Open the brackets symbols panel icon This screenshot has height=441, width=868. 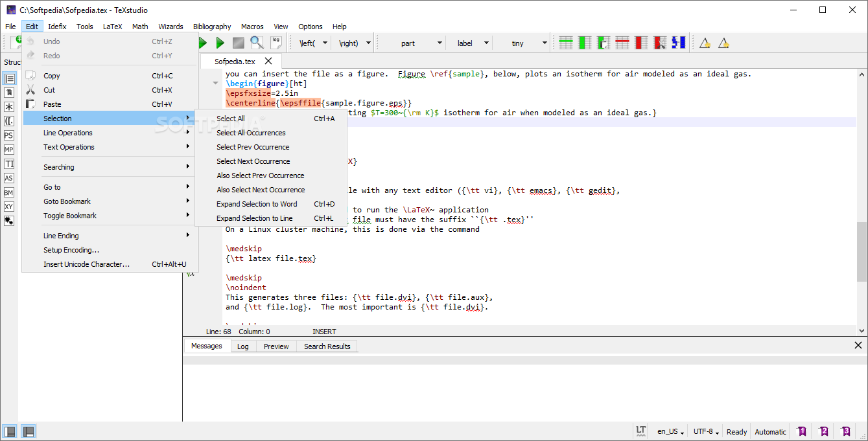9,121
